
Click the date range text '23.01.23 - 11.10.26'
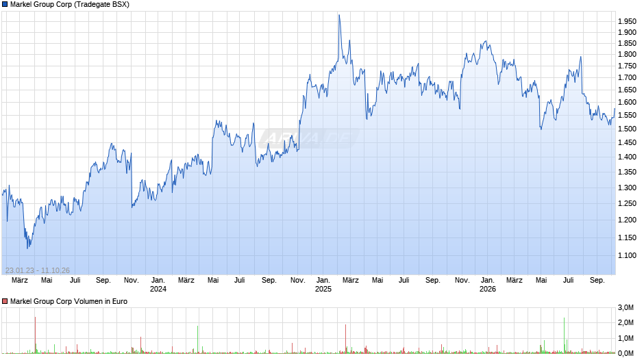pos(38,270)
